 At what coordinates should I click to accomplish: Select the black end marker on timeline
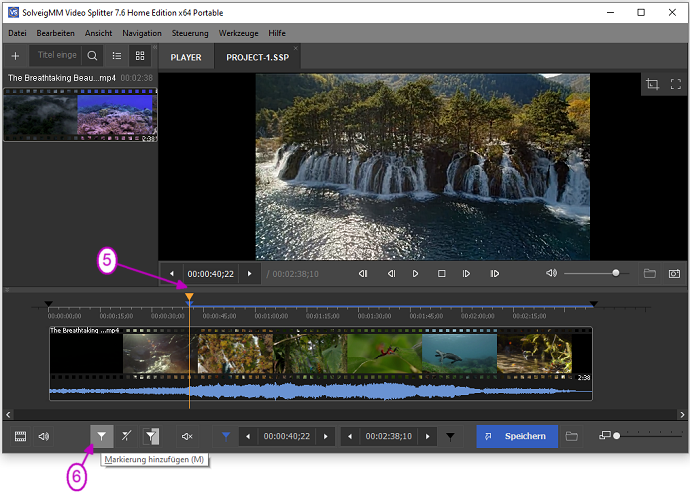594,304
